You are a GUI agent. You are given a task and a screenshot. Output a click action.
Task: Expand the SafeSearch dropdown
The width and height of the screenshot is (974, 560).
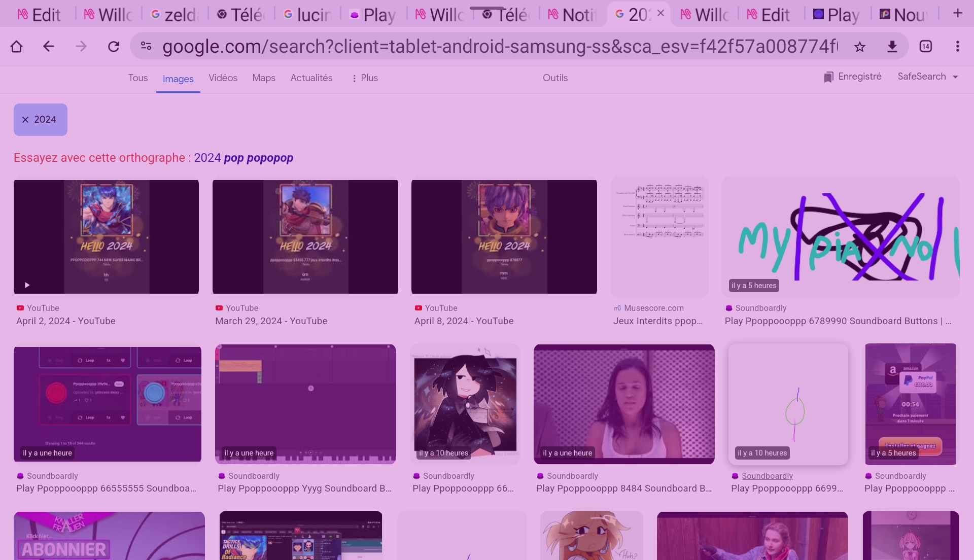(x=927, y=77)
